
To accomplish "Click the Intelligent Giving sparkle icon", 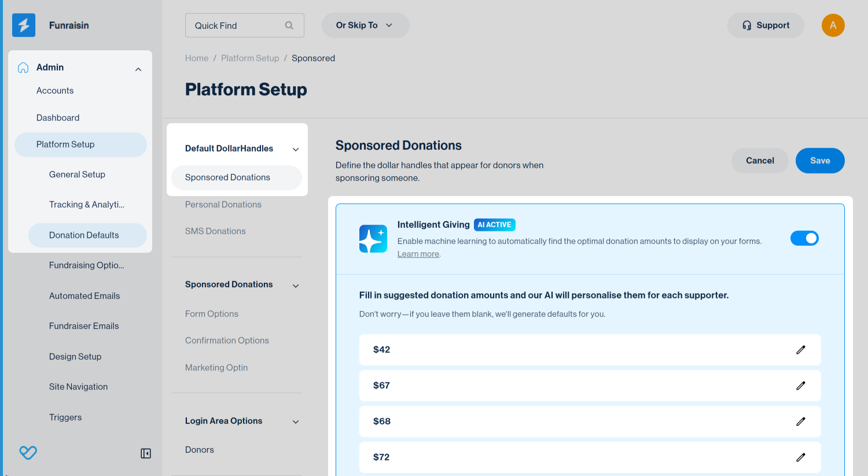I will pos(373,239).
